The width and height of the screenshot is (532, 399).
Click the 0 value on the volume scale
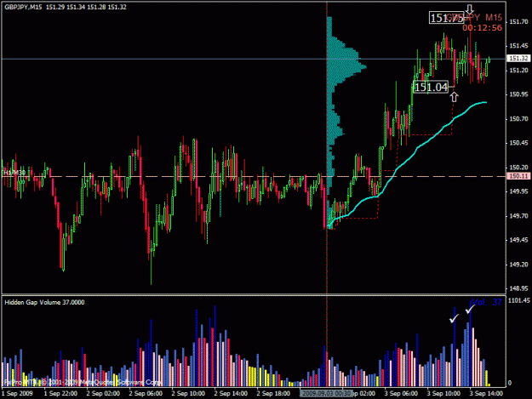[510, 383]
